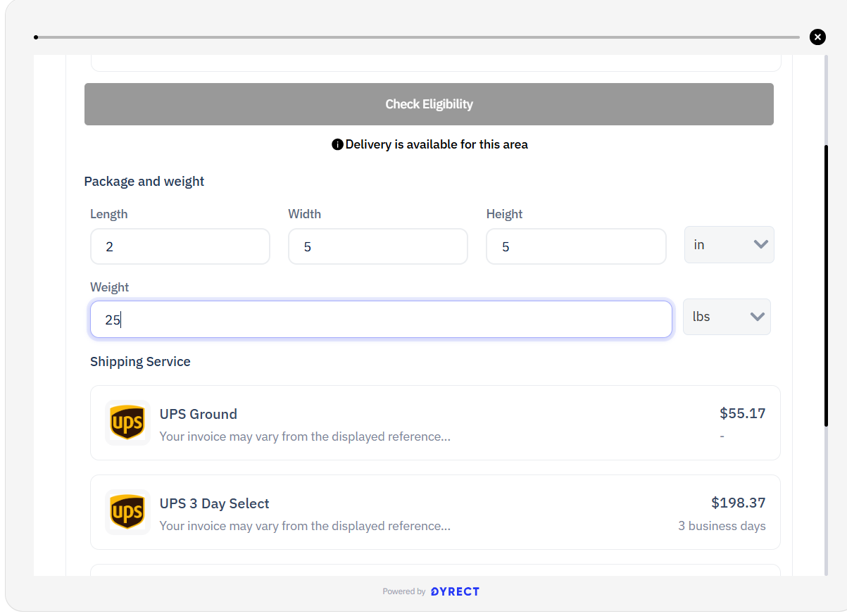The height and width of the screenshot is (616, 847).
Task: Close the dialog with the X icon
Action: point(817,37)
